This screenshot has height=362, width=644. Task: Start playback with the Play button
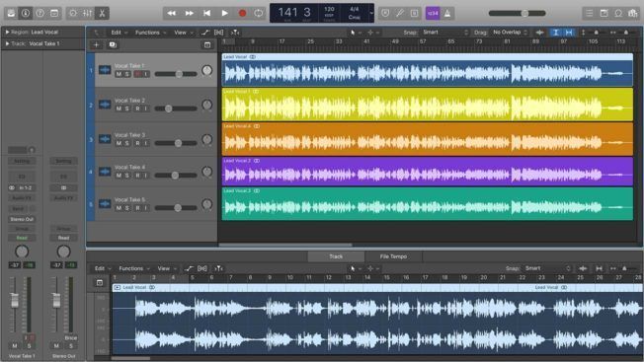[224, 13]
